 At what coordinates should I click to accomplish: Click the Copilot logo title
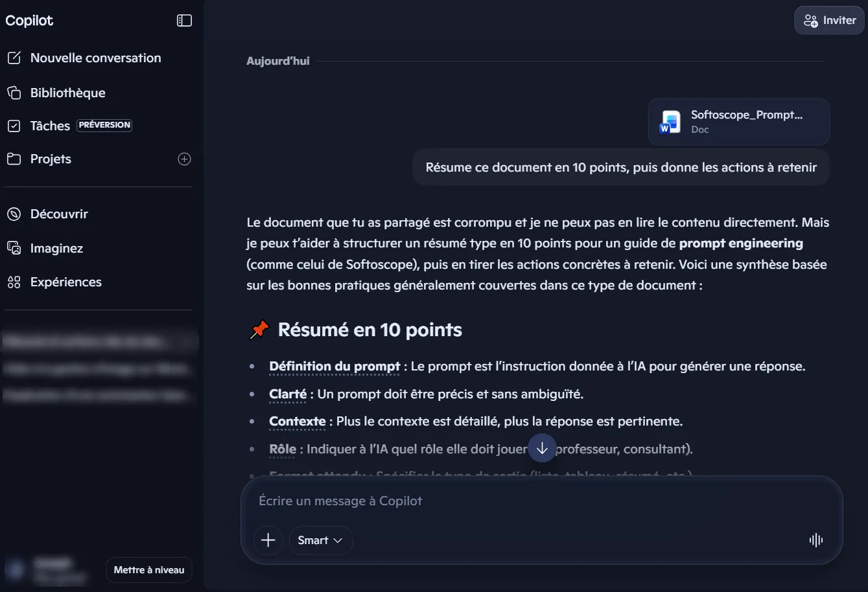click(29, 21)
